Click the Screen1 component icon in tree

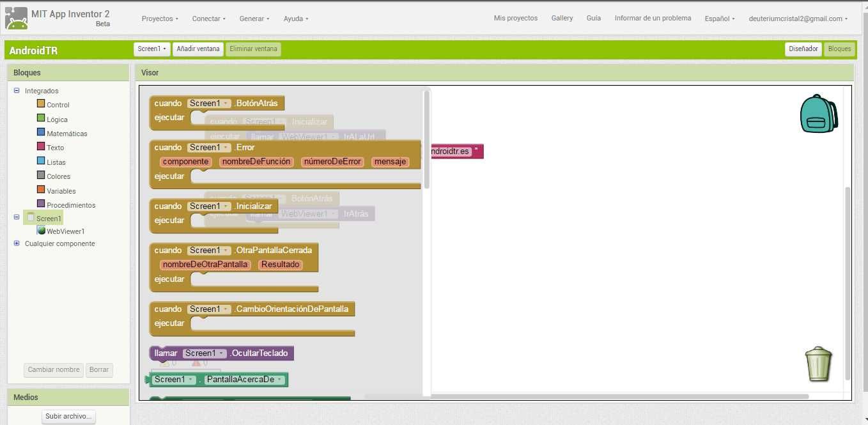tap(31, 217)
